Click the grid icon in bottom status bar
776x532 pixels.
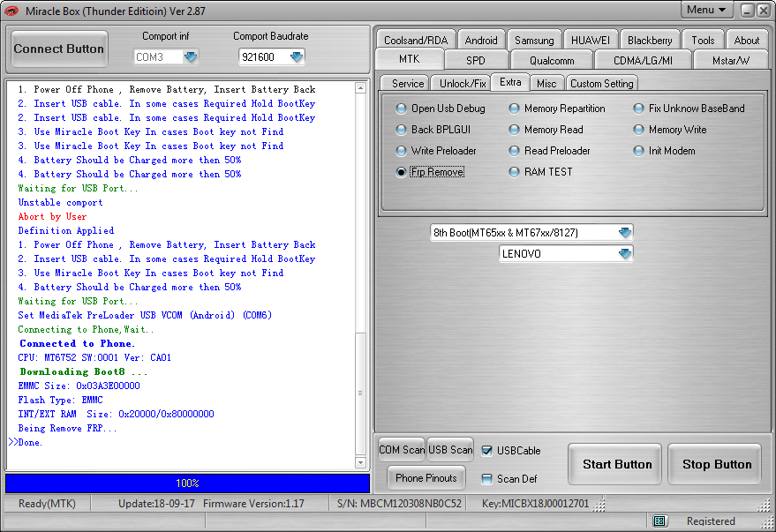tap(659, 521)
